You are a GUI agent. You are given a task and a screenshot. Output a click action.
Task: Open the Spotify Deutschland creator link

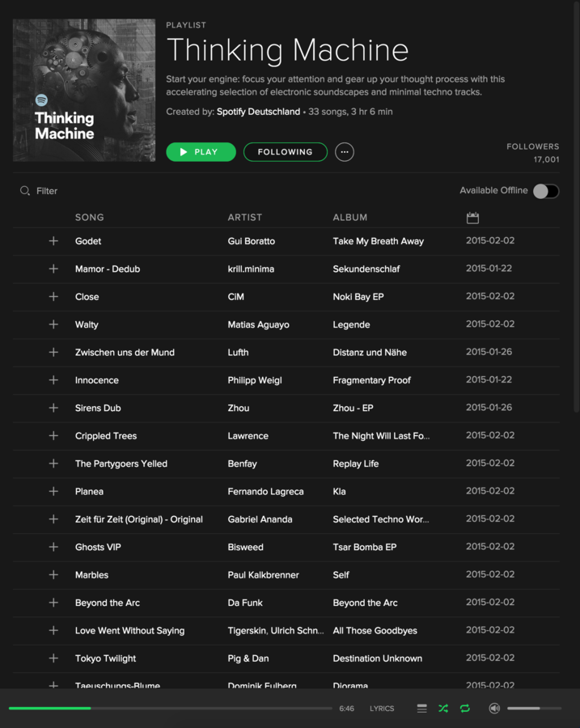pyautogui.click(x=258, y=112)
